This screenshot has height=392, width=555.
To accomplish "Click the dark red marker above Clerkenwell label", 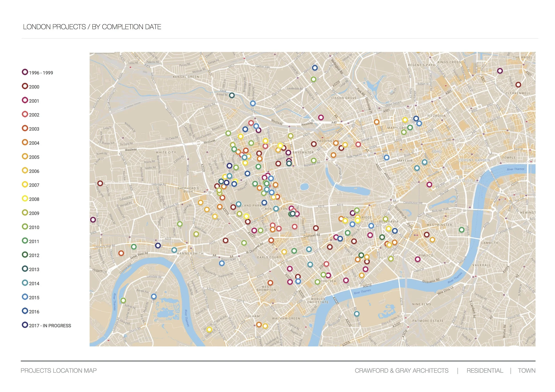I will click(518, 85).
